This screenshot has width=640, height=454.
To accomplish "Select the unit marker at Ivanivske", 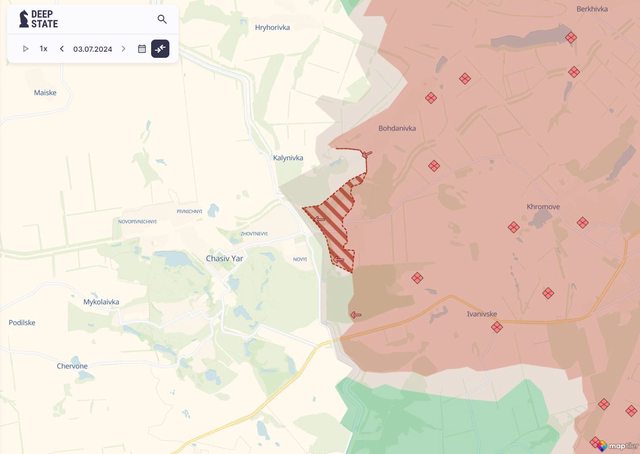I will tap(497, 327).
